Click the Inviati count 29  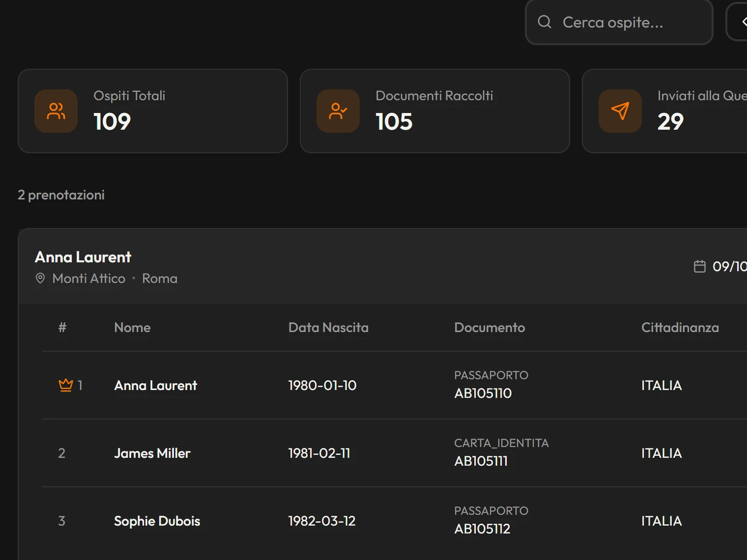point(671,122)
